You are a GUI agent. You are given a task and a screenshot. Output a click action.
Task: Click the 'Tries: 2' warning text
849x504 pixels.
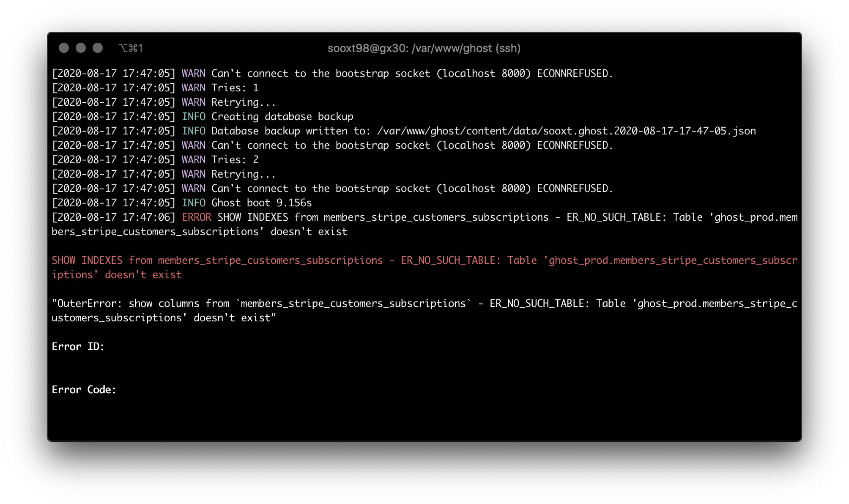(235, 160)
